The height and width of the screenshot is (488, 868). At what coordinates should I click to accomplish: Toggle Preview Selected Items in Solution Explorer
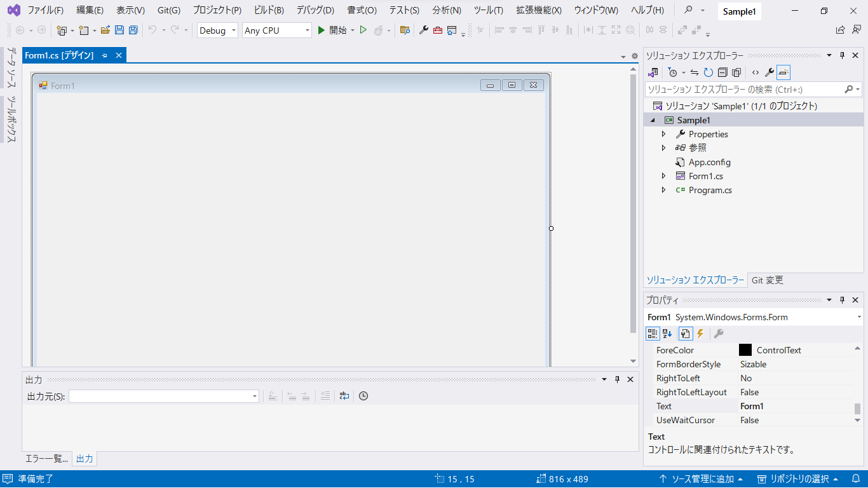pos(783,72)
